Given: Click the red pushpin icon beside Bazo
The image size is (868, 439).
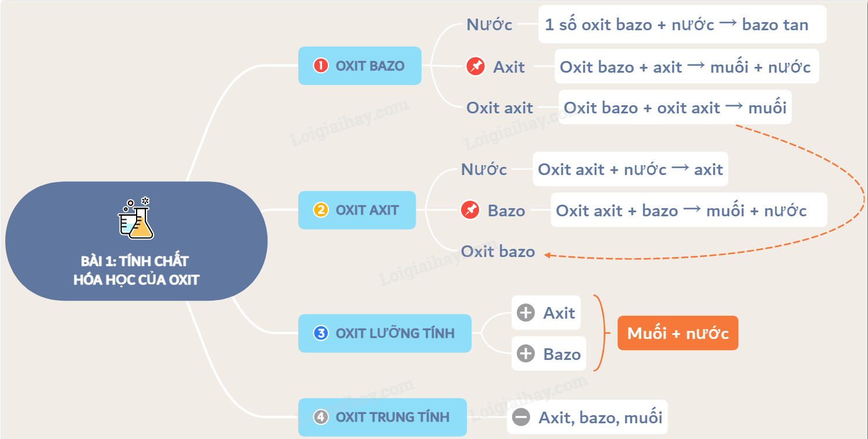Looking at the screenshot, I should pyautogui.click(x=470, y=210).
